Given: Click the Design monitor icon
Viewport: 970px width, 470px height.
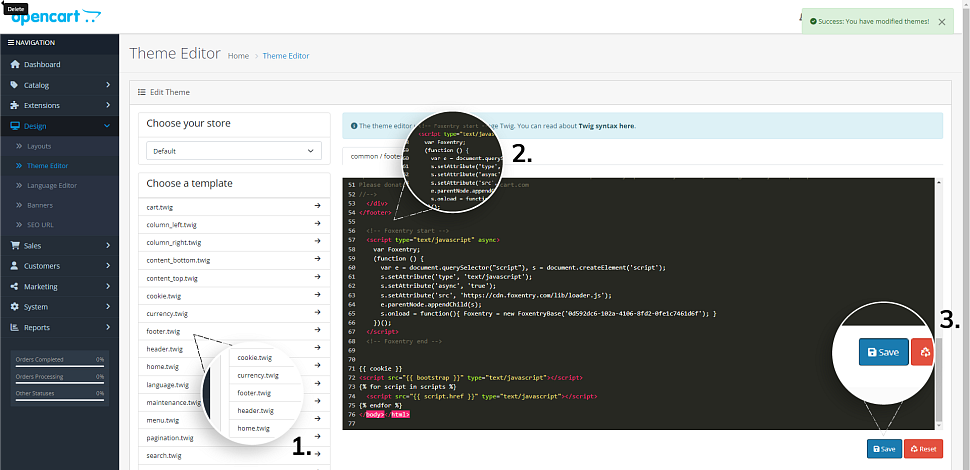Looking at the screenshot, I should coord(15,126).
